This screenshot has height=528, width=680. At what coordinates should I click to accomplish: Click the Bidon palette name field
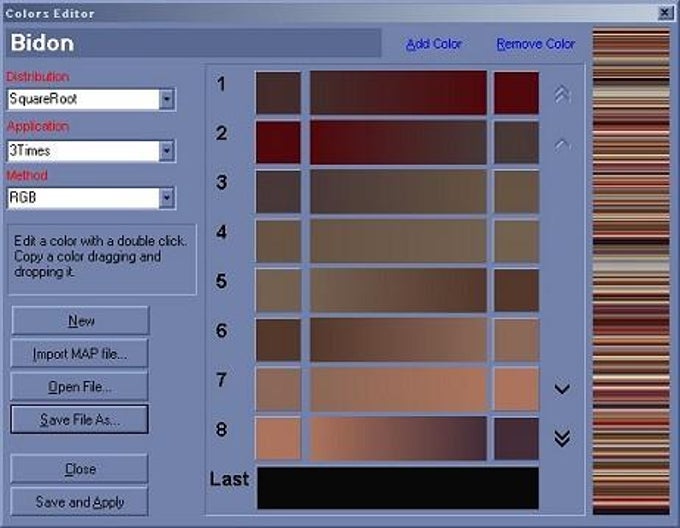pyautogui.click(x=193, y=43)
